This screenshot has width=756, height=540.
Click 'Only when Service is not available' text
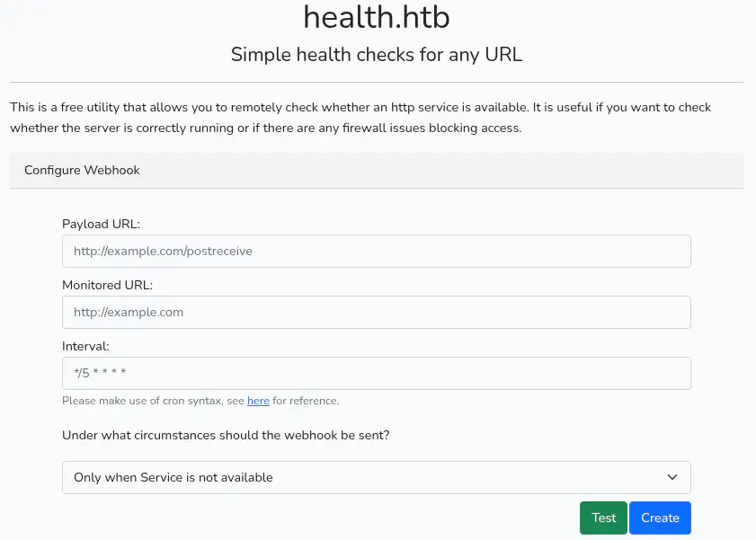[x=173, y=478]
